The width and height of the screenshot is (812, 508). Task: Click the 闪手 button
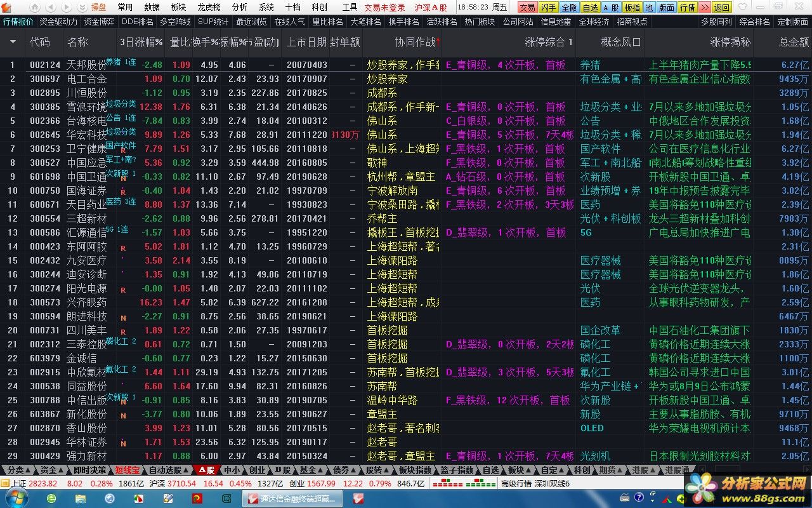point(548,8)
